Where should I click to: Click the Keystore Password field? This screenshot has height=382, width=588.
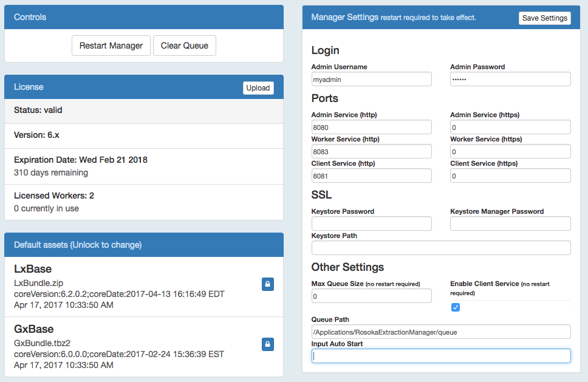click(x=371, y=223)
